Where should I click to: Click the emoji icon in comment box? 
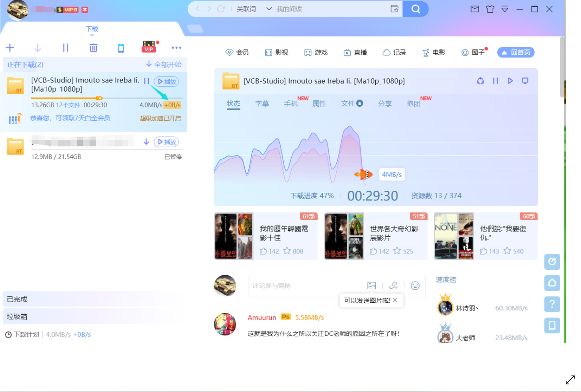415,286
